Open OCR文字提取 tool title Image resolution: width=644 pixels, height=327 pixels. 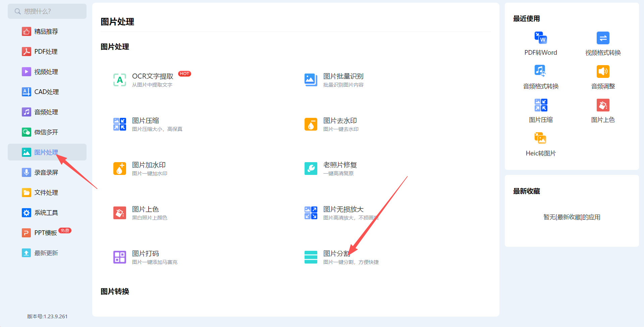click(x=153, y=76)
